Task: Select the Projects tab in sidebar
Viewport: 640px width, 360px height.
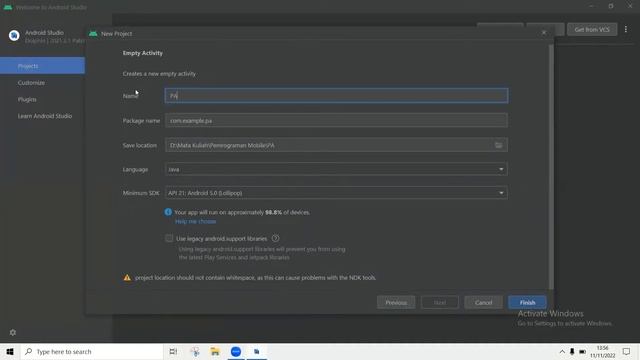Action: (x=42, y=66)
